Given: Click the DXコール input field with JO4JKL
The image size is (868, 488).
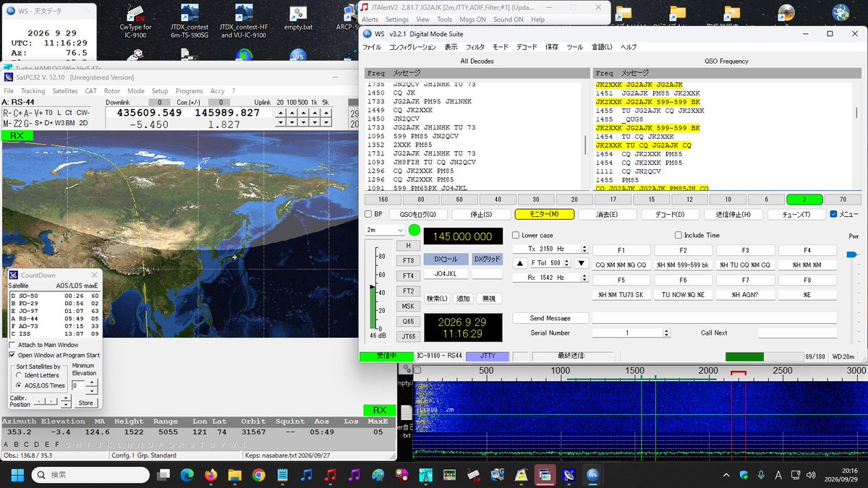Looking at the screenshot, I should (x=446, y=274).
